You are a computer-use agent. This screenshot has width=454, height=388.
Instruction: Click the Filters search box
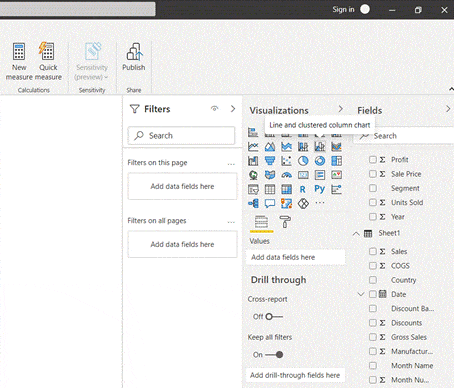click(181, 136)
